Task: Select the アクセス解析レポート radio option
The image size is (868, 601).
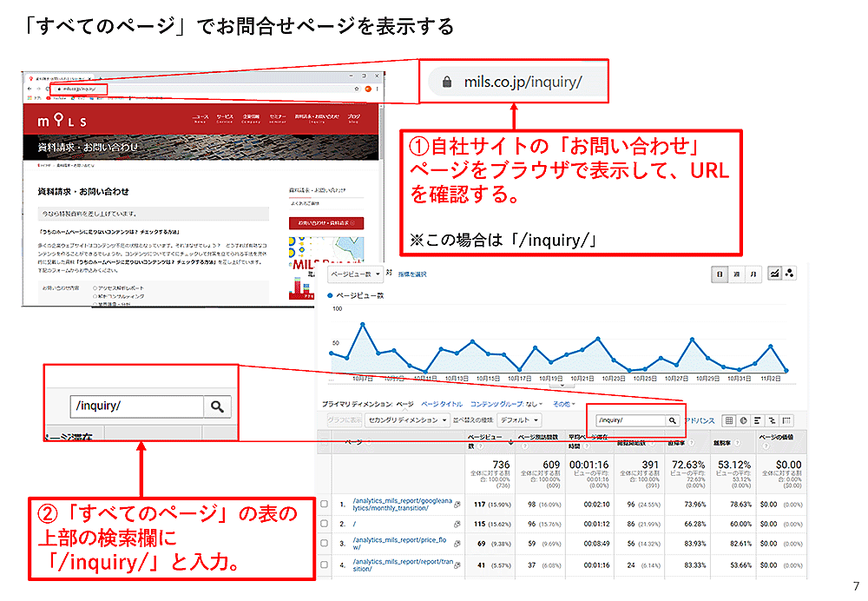Action: (94, 287)
